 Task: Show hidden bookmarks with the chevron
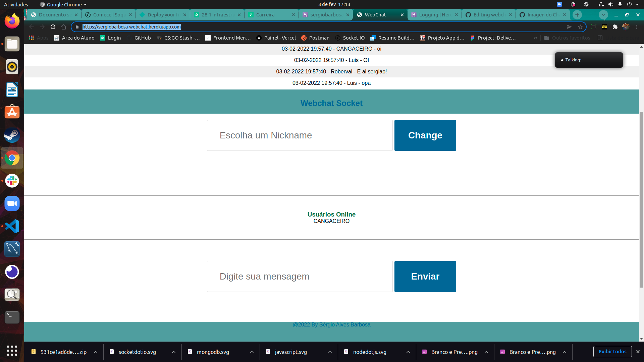point(536,38)
